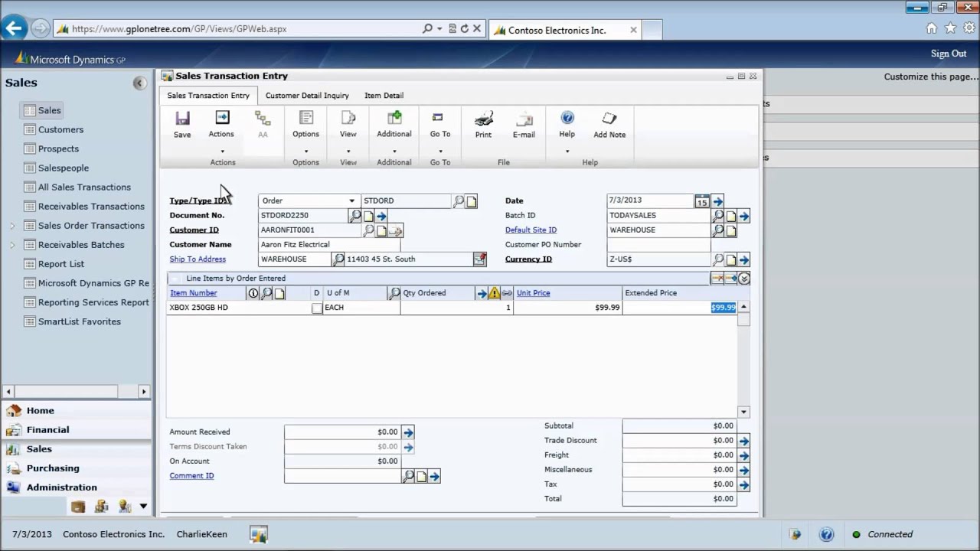Click the Ship To Address link
980x551 pixels.
click(198, 259)
